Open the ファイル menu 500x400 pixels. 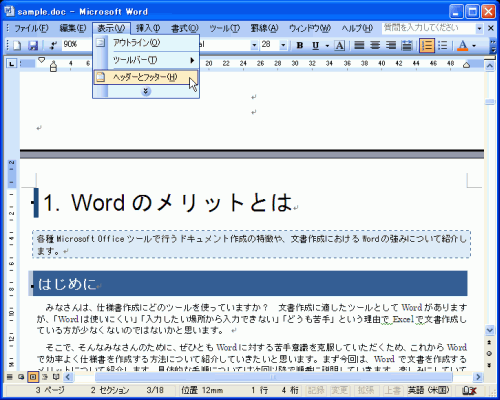coord(31,28)
